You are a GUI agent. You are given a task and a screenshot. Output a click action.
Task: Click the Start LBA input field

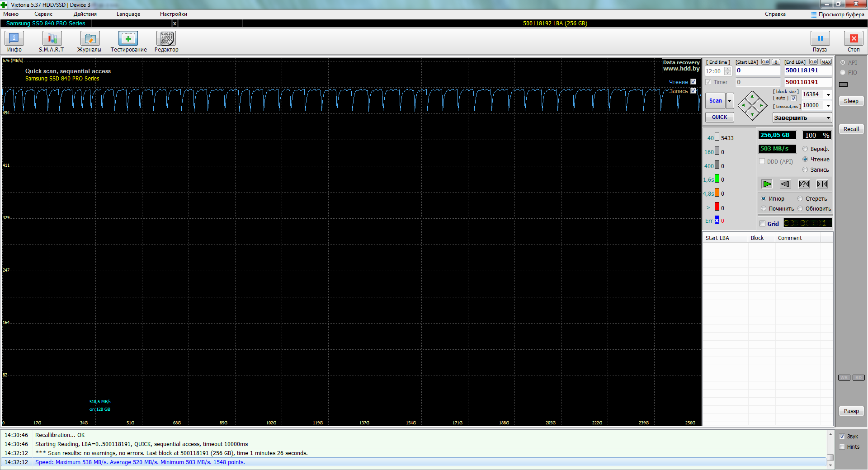click(758, 70)
